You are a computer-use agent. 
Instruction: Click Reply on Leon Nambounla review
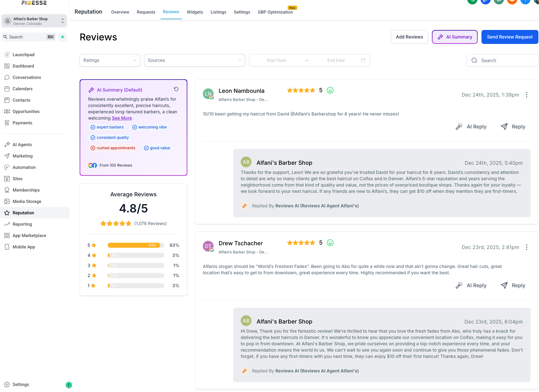pos(513,127)
